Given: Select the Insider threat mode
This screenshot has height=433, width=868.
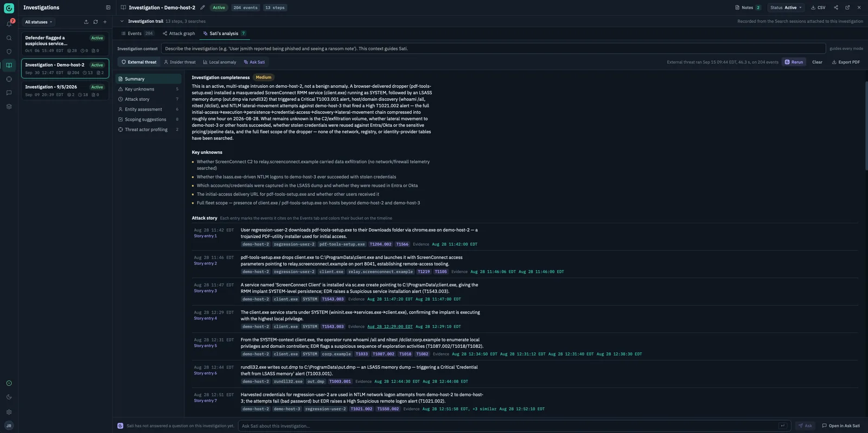Looking at the screenshot, I should tap(180, 62).
